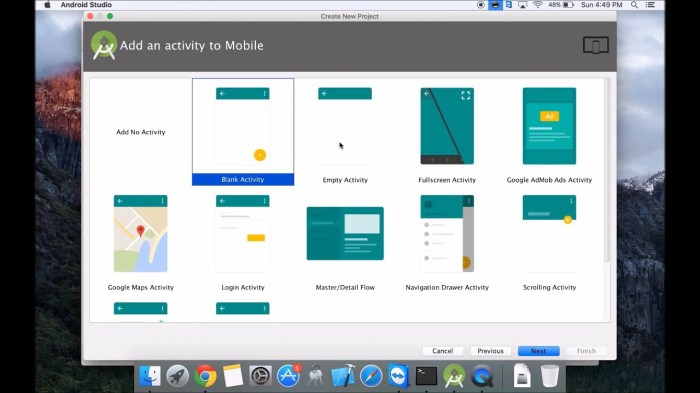Choose the Add No Activity option
This screenshot has width=700, height=393.
point(141,132)
